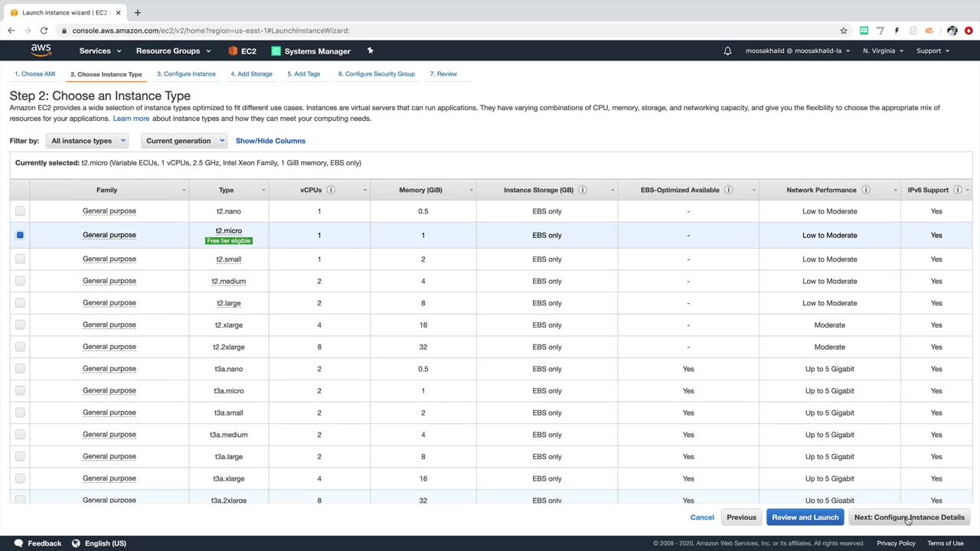Click the Show/Hide Columns link

(x=270, y=141)
